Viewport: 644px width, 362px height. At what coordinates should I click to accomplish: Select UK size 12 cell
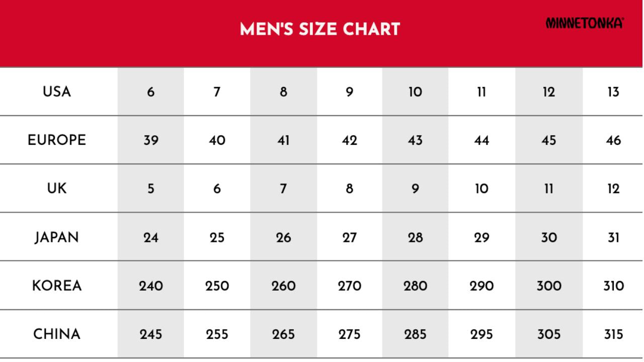pyautogui.click(x=614, y=190)
